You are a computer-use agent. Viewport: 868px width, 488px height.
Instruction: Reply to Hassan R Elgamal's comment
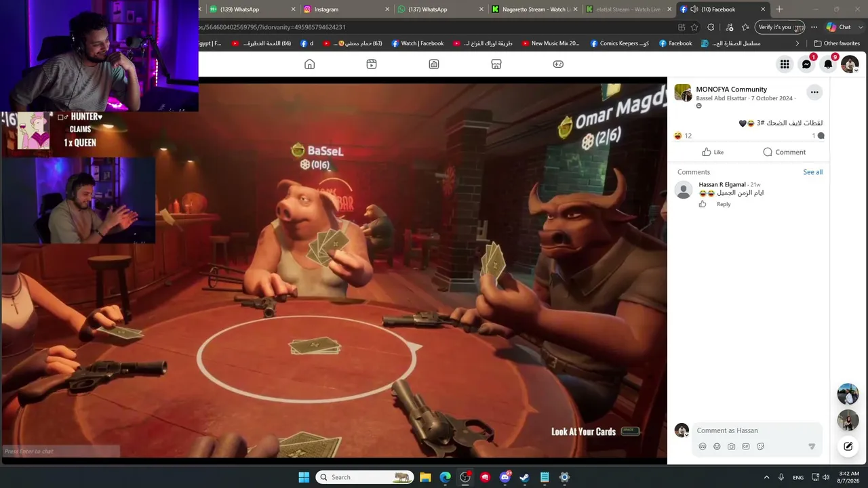pos(724,204)
